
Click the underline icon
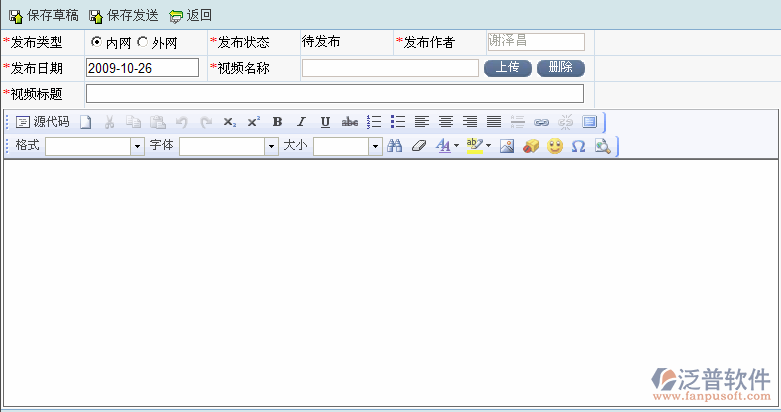[325, 122]
